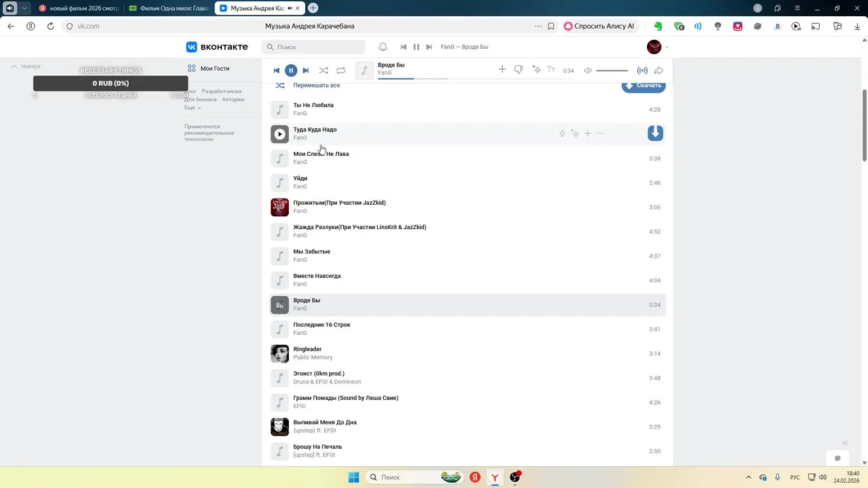Toggle music broadcast icon in player
The width and height of the screenshot is (868, 488).
click(642, 70)
